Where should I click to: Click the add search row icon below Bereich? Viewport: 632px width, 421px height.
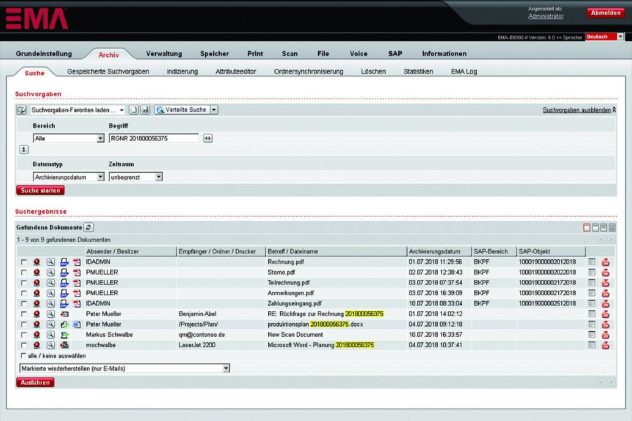click(x=24, y=148)
